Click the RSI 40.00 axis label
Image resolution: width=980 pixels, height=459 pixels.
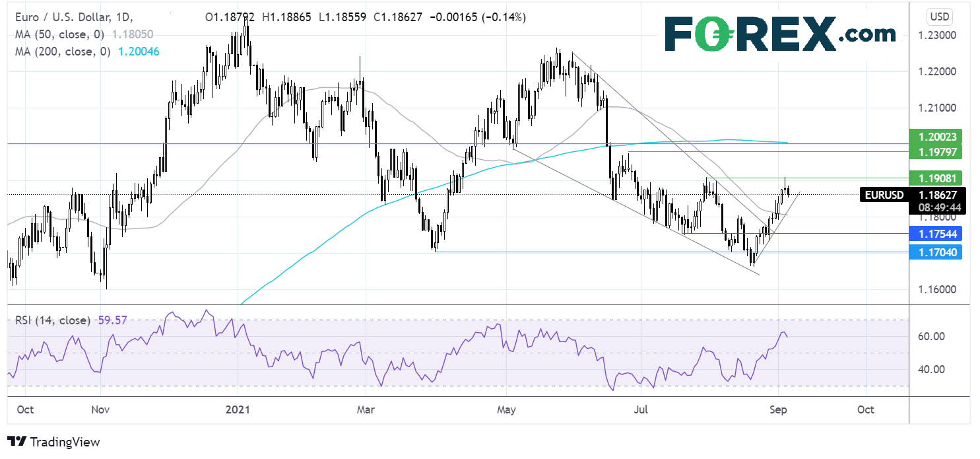pos(932,369)
